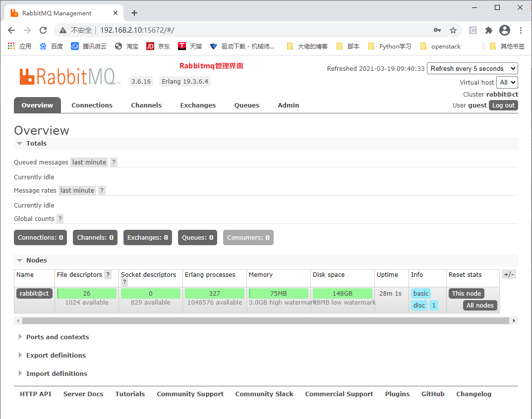The image size is (532, 419).
Task: Show help for File descriptors column
Action: coord(108,274)
